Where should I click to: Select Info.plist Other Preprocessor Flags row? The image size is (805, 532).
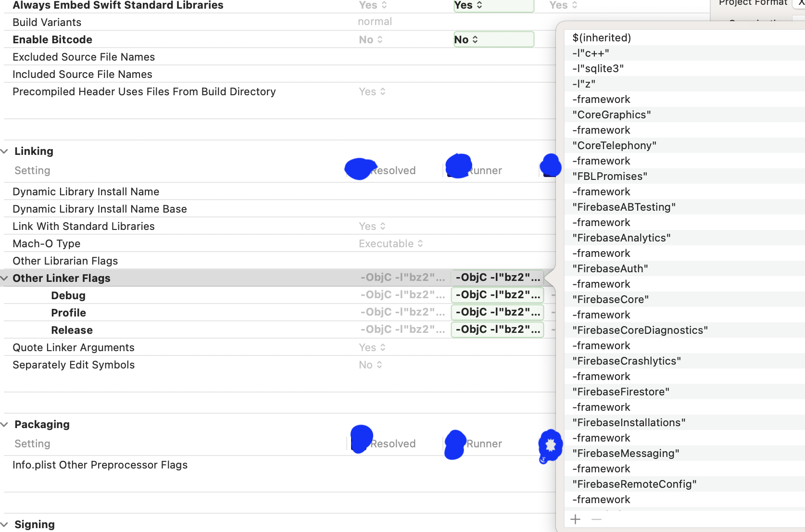[279, 465]
